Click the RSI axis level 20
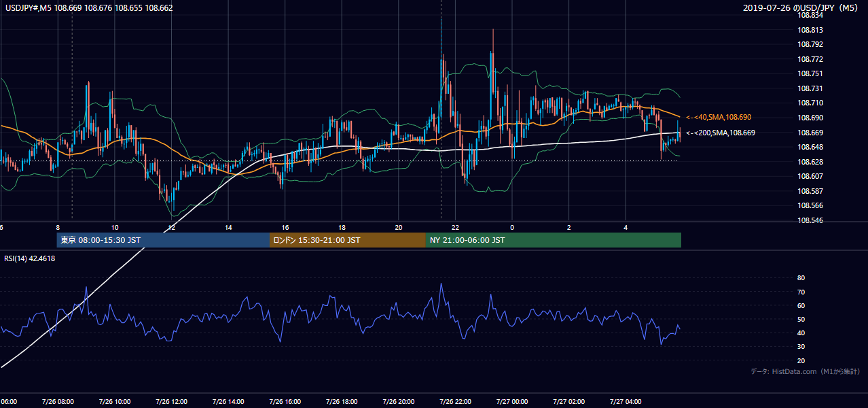Viewport: 868px width, 408px height. [801, 360]
